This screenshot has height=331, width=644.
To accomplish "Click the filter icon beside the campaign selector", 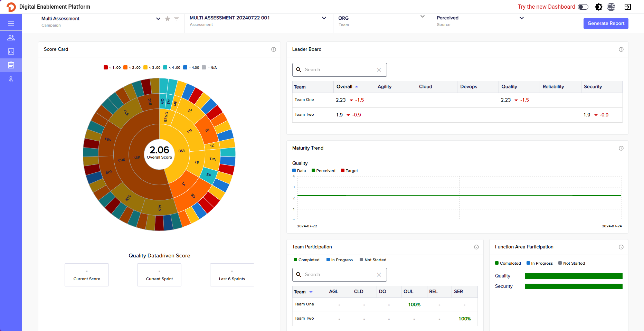I will point(177,19).
